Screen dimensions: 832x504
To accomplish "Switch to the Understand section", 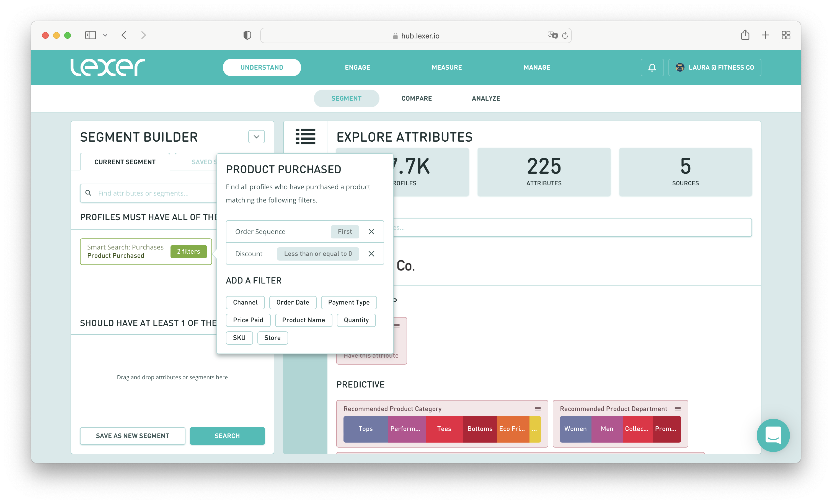I will (x=262, y=67).
